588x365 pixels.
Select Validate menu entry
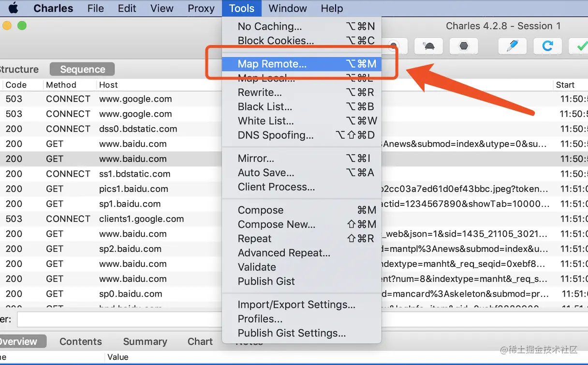(302, 267)
